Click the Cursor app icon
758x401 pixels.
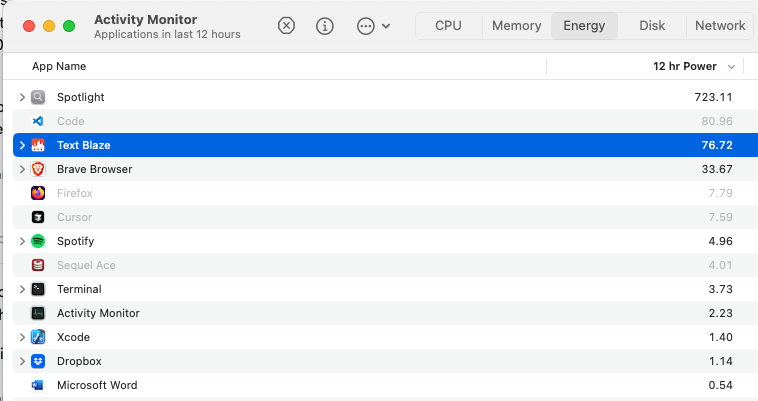click(38, 217)
